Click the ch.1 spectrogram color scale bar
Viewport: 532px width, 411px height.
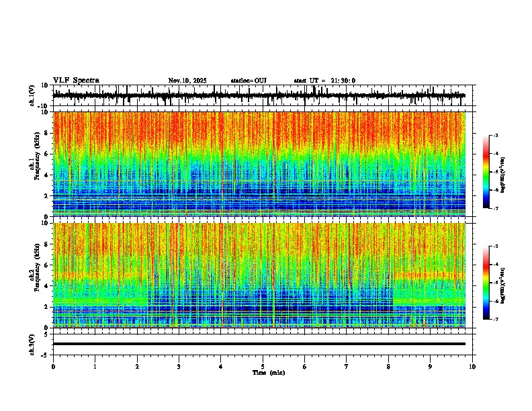pos(486,172)
